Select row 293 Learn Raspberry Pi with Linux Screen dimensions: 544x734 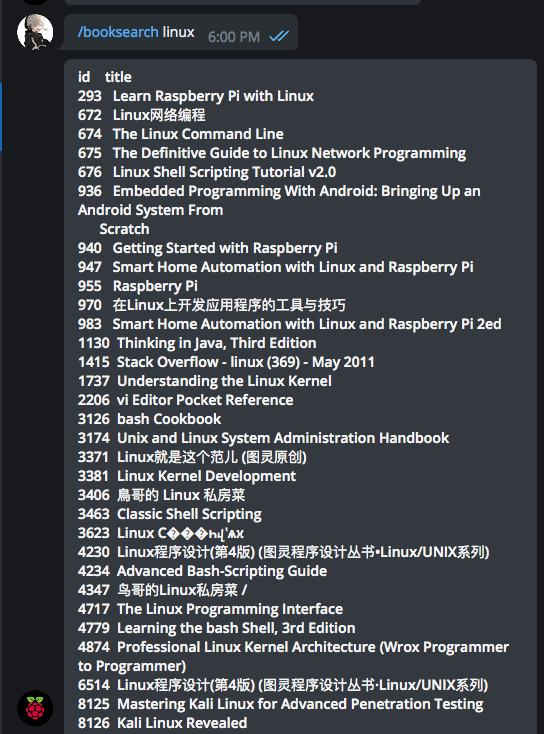click(x=196, y=96)
